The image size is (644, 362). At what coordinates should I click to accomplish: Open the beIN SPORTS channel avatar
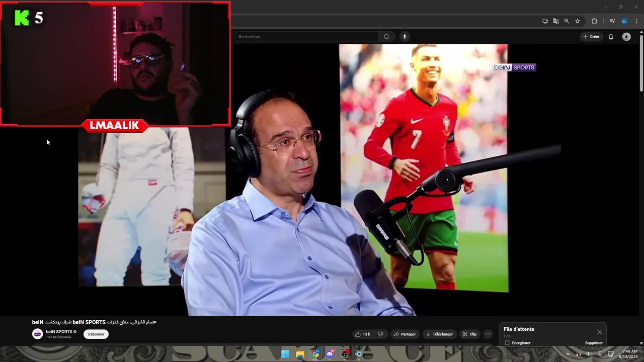pos(38,334)
